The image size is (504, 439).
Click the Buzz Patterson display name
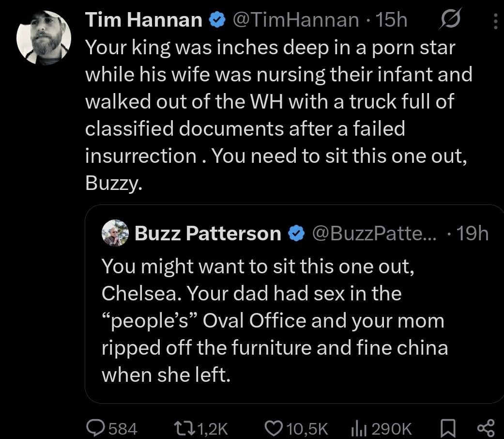tap(208, 234)
